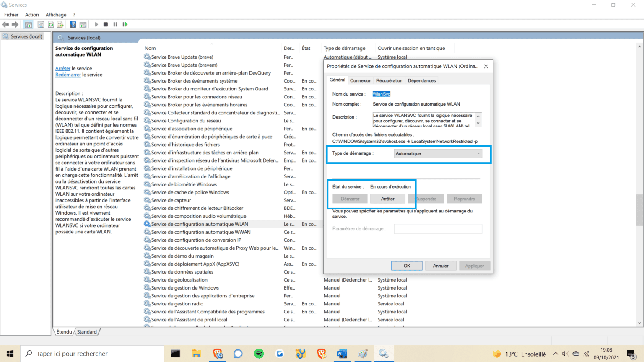Toggle the show/hide action pane icon
Screen dimensions: 644x362
click(x=83, y=25)
